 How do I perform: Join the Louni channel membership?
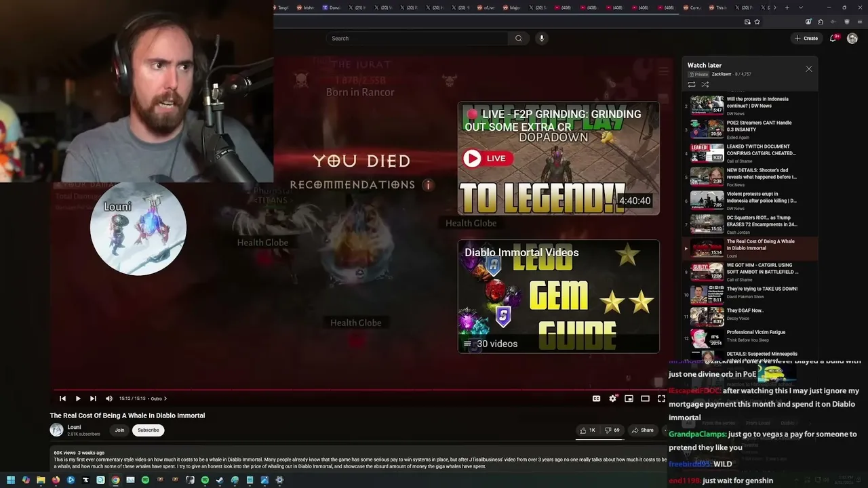[x=119, y=430]
